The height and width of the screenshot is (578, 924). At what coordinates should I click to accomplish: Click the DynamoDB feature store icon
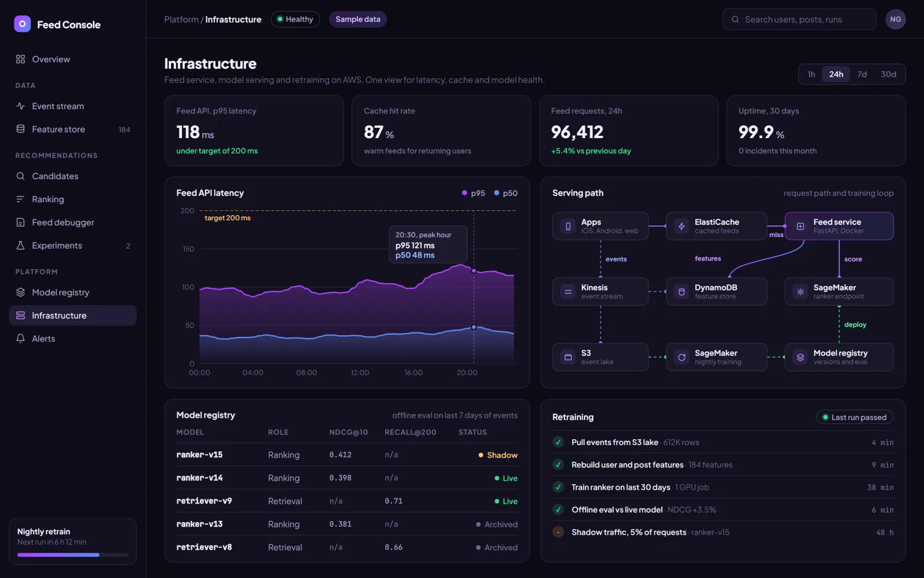(681, 292)
